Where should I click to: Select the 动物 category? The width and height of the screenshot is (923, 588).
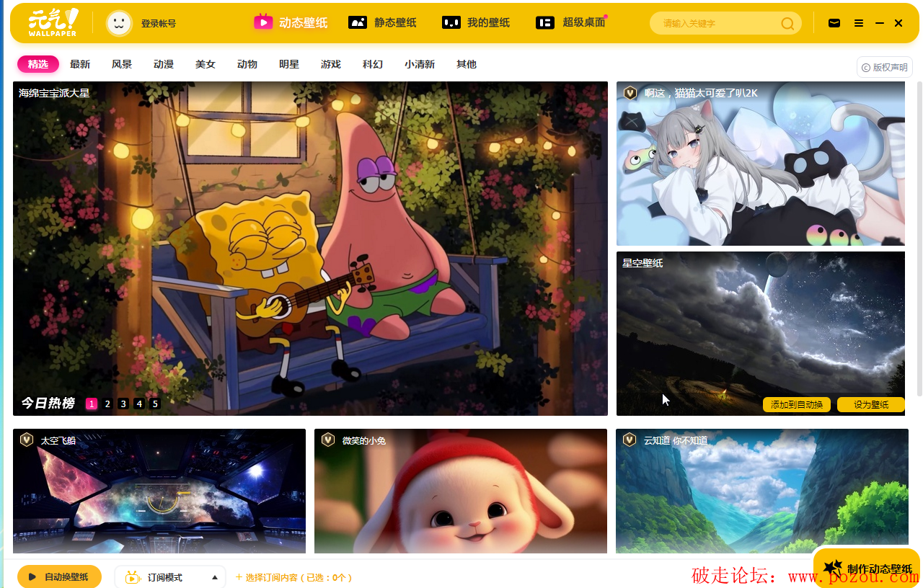pyautogui.click(x=247, y=64)
